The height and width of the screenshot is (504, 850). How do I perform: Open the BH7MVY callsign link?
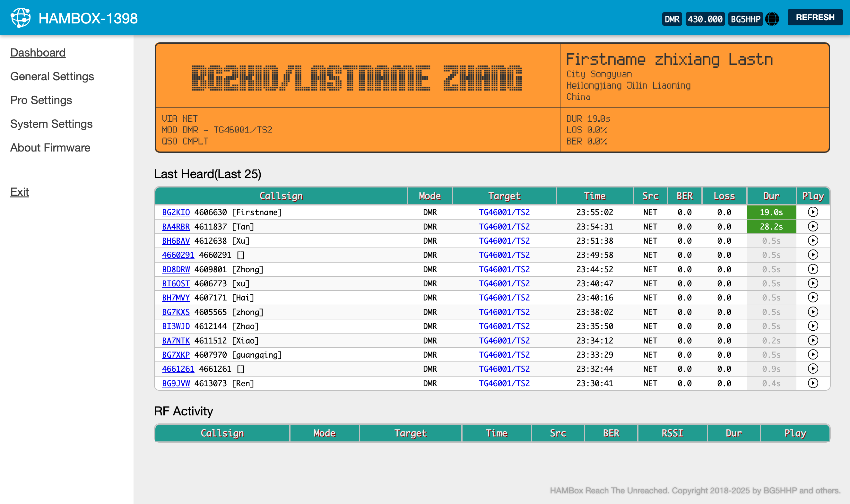(176, 298)
